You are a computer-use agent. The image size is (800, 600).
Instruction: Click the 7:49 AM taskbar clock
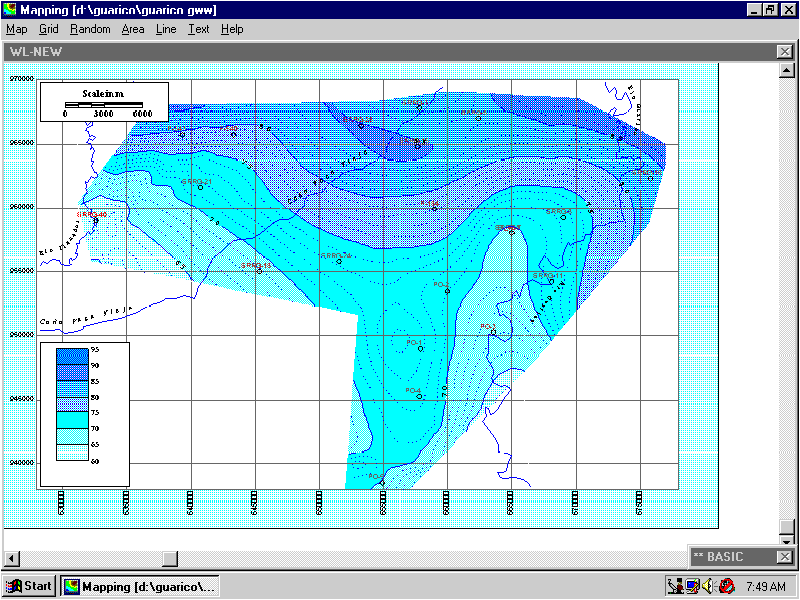(x=766, y=587)
